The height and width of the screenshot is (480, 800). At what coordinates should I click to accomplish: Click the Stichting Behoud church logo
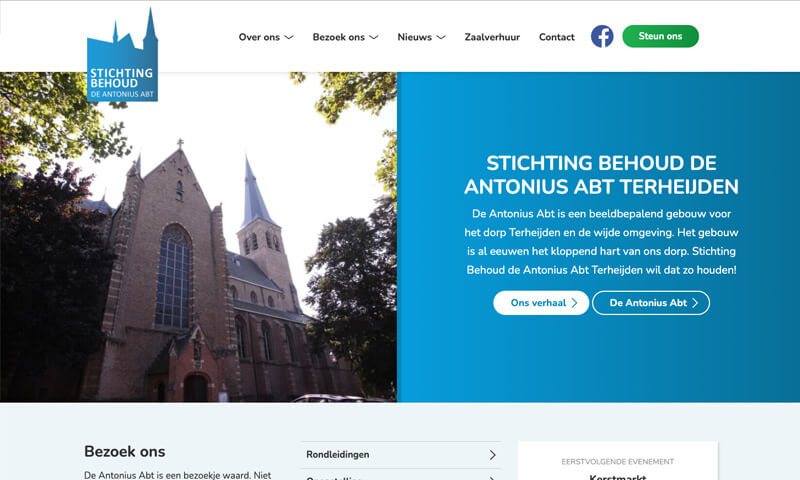click(122, 58)
